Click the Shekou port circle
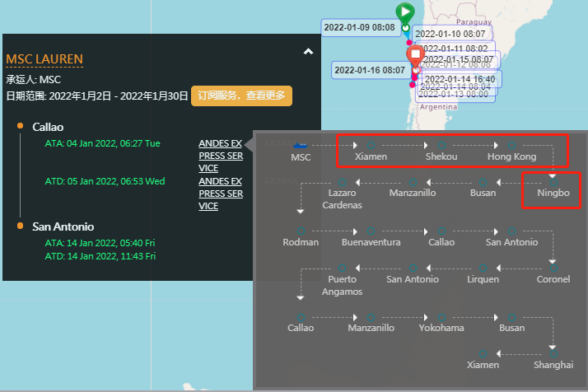The height and width of the screenshot is (392, 588). tap(441, 145)
